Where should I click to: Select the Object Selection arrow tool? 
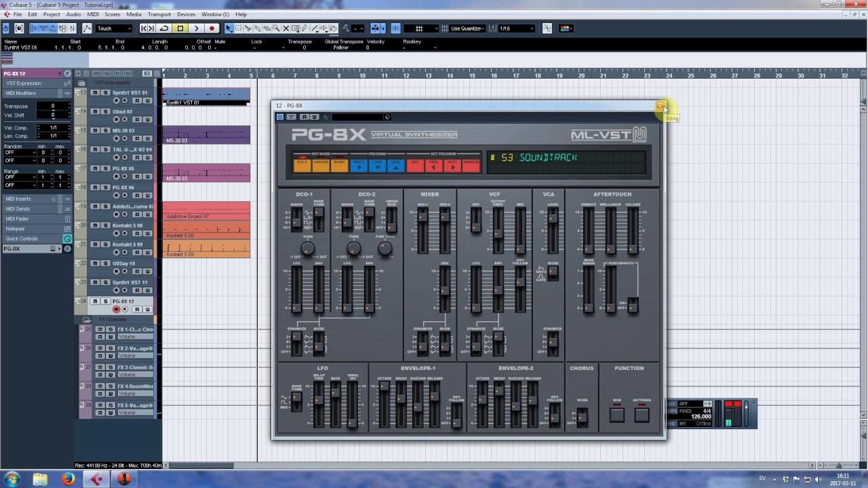pos(229,28)
